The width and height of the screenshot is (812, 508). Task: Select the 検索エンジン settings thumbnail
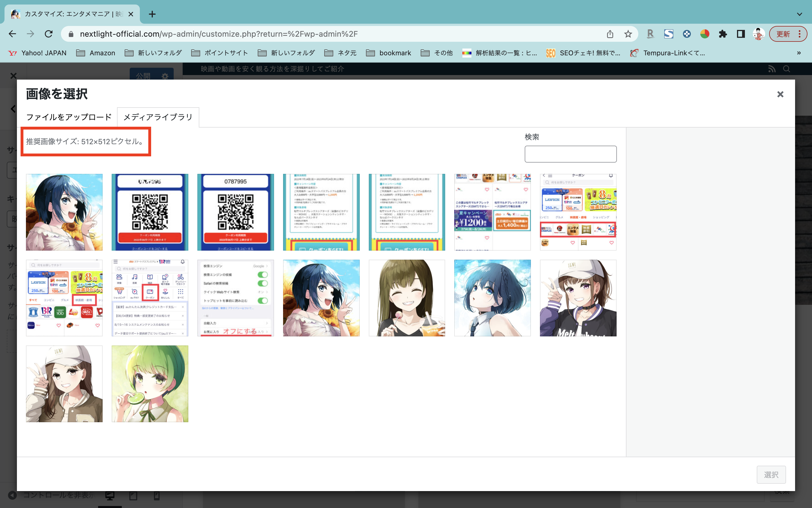point(235,298)
